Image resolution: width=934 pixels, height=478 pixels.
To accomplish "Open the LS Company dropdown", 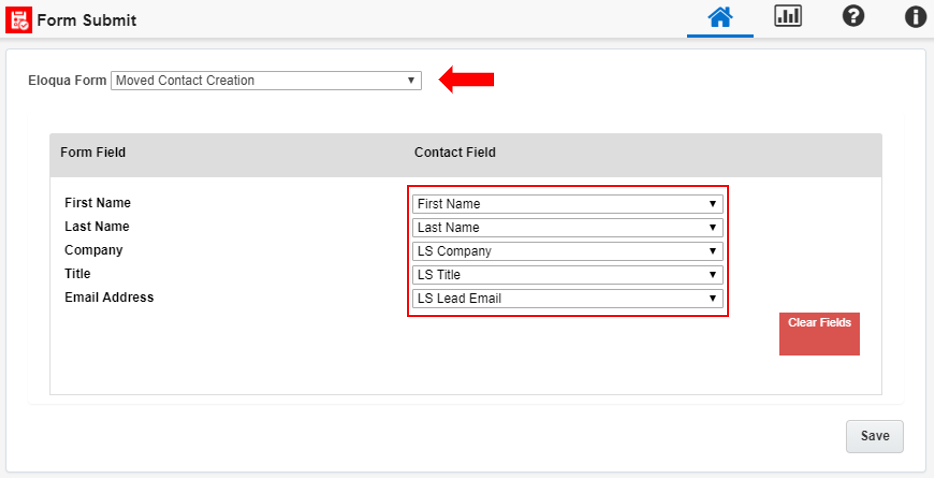I will [x=568, y=251].
